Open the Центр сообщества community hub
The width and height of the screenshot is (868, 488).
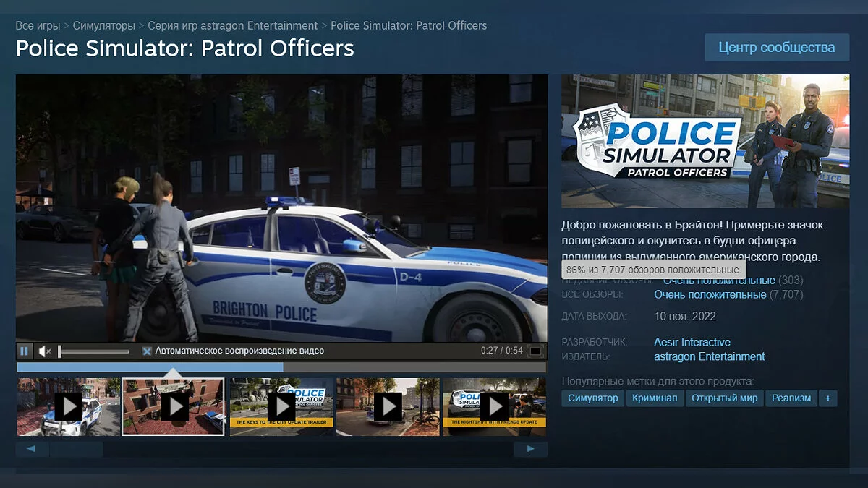[x=777, y=48]
